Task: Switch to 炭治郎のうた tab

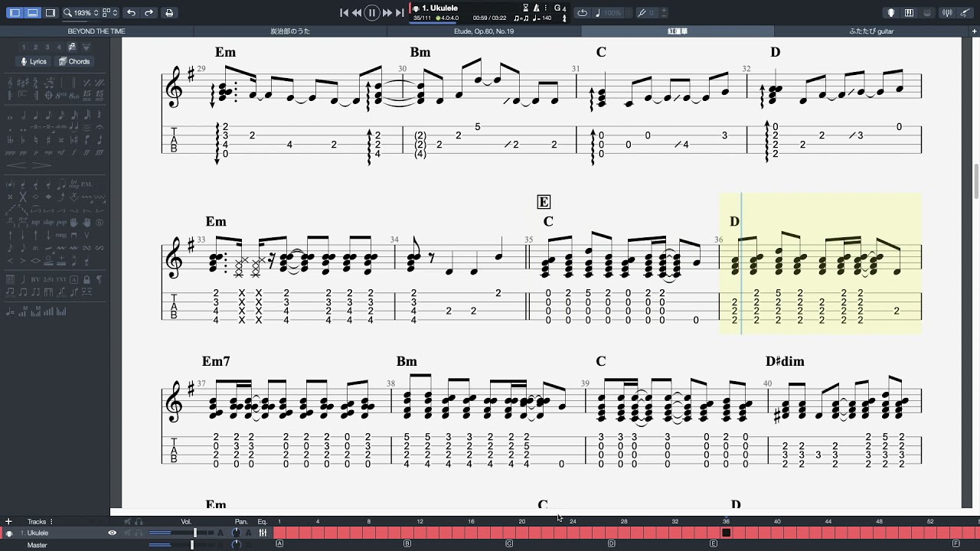Action: point(290,31)
